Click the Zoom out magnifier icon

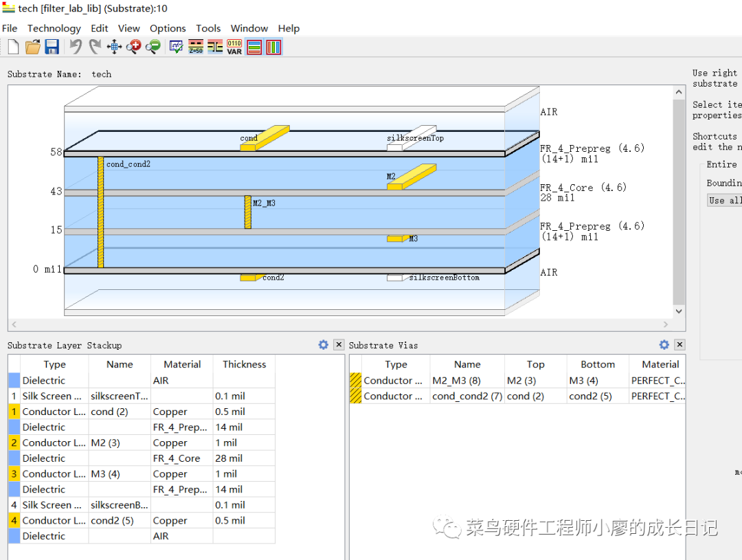tap(153, 47)
